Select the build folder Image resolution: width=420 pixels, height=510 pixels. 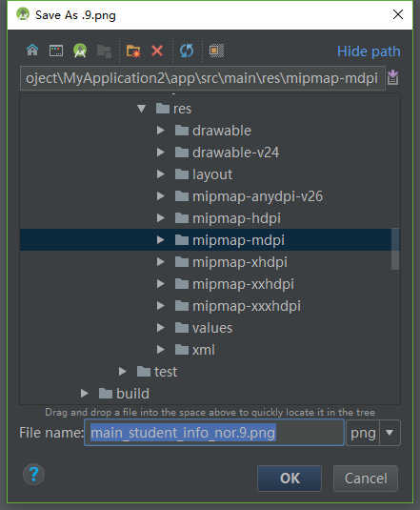pos(124,394)
